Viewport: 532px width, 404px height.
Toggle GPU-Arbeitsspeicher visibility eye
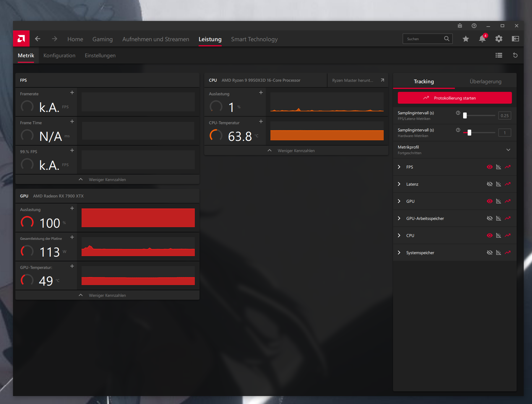pyautogui.click(x=490, y=218)
